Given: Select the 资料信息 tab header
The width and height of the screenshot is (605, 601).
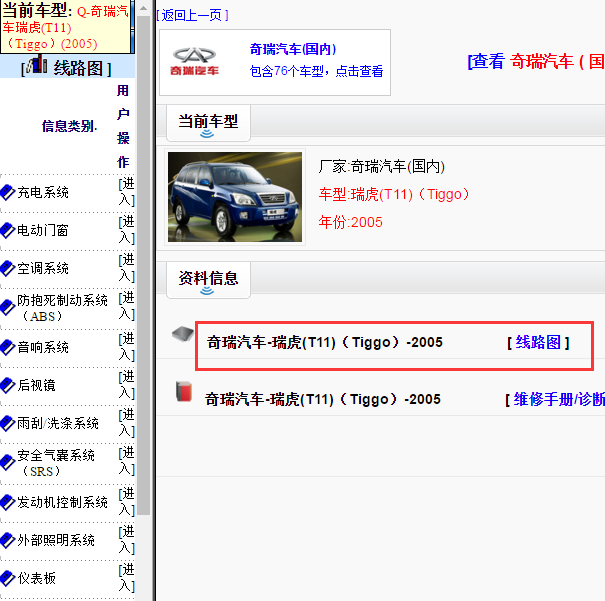Looking at the screenshot, I should tap(208, 280).
